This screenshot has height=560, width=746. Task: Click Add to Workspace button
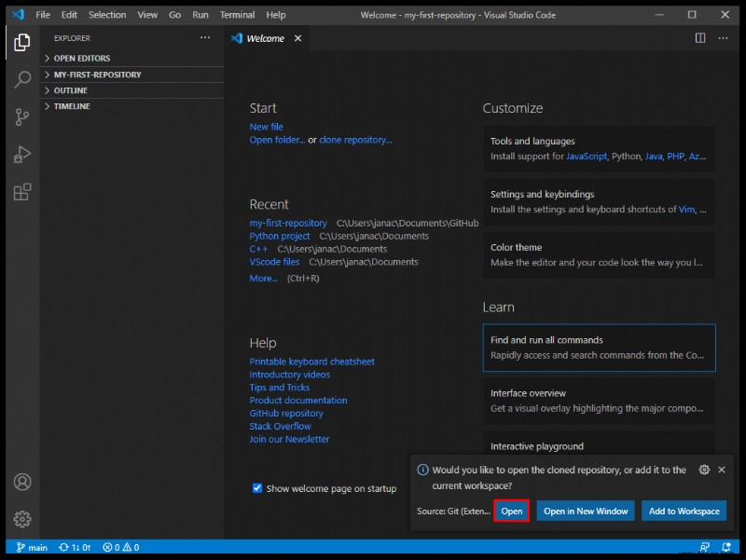(684, 511)
